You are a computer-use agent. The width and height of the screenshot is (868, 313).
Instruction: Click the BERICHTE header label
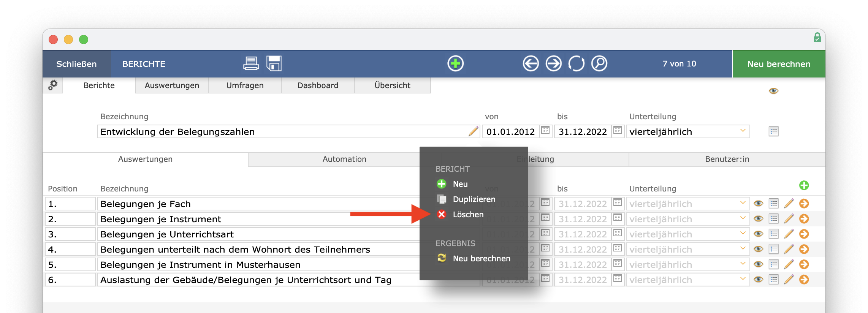144,64
